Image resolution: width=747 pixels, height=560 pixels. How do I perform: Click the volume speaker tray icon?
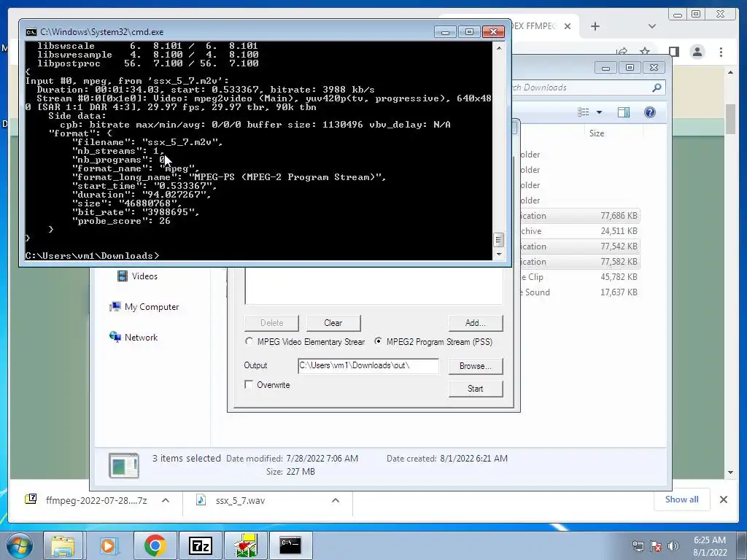pyautogui.click(x=673, y=545)
